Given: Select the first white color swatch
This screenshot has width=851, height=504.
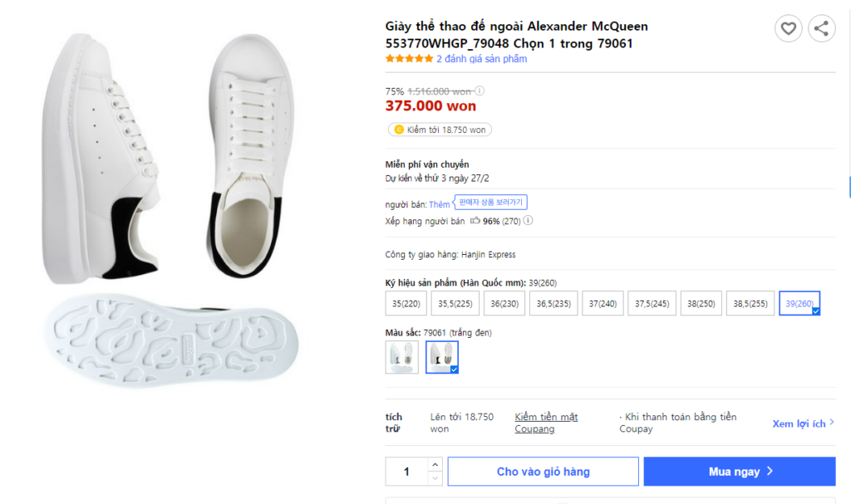Looking at the screenshot, I should 401,357.
